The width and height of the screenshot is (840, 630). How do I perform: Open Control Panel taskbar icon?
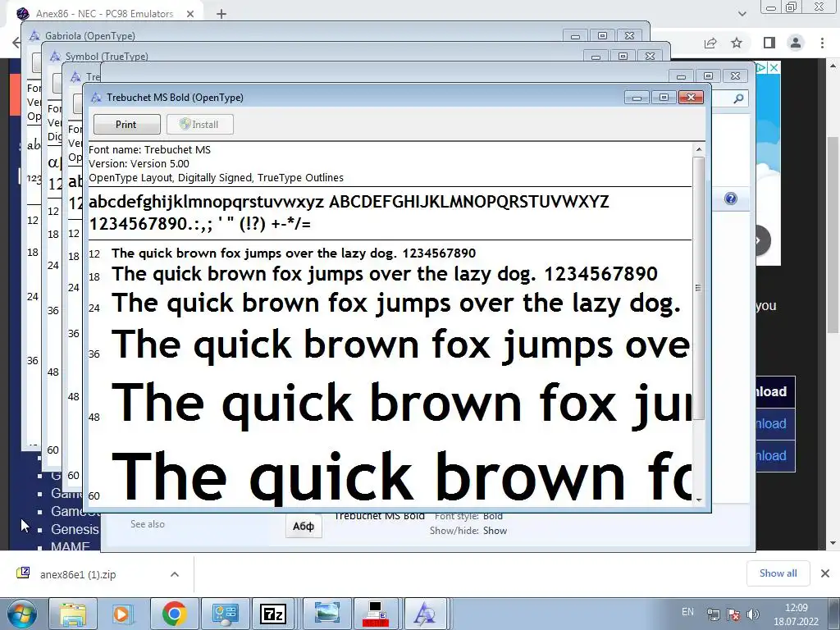[x=225, y=614]
